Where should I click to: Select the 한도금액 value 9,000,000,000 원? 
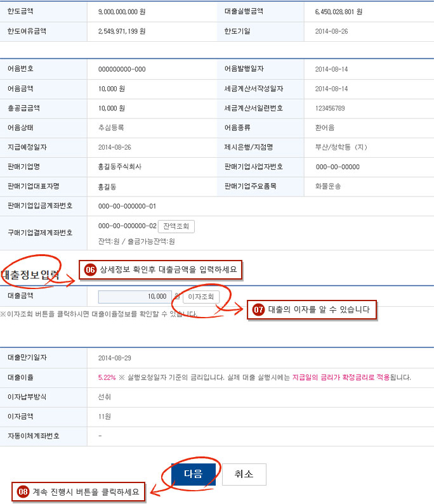122,12
